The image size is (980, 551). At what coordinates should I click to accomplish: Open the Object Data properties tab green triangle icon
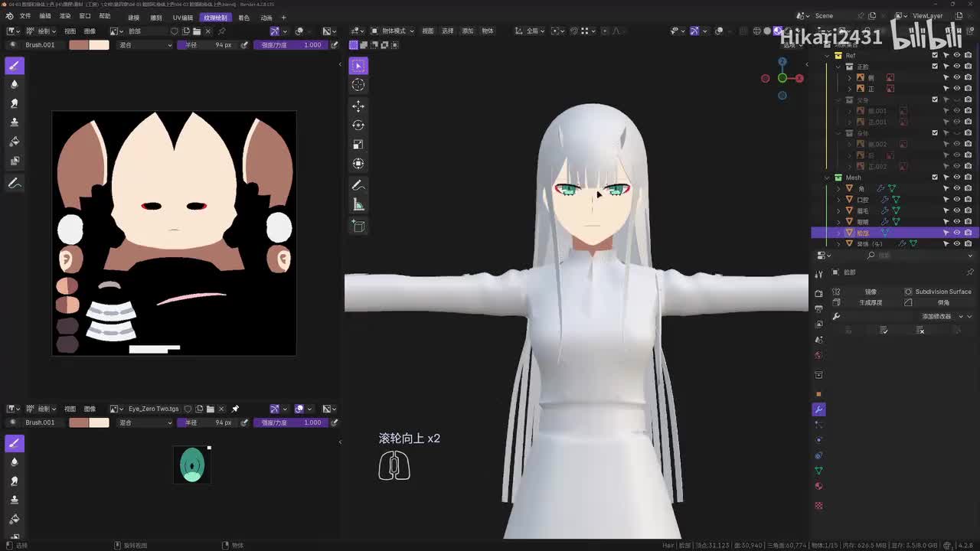(x=818, y=471)
